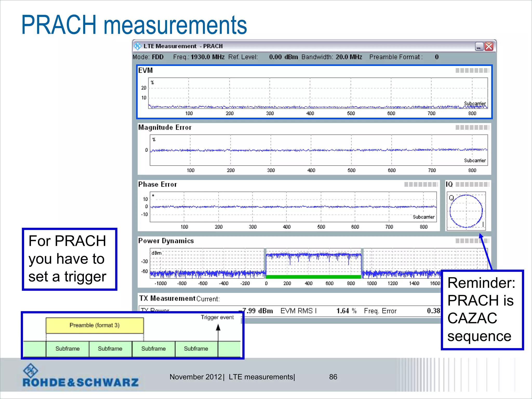Click the Freq. 1930.0 MHz value

pos(208,57)
